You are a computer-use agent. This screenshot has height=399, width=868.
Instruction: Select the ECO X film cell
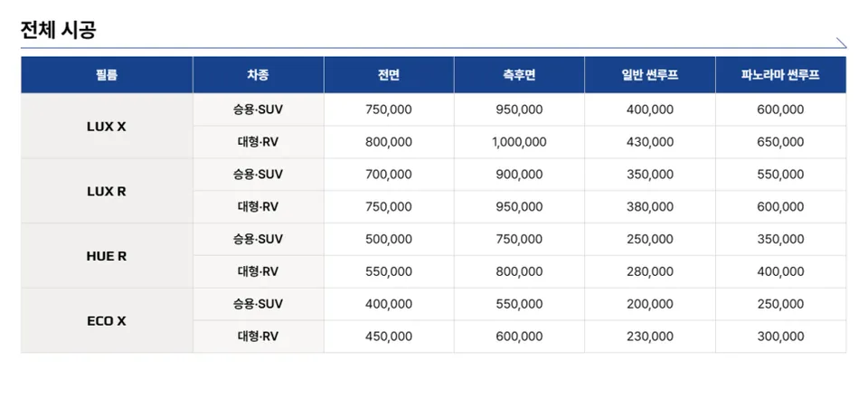(107, 320)
